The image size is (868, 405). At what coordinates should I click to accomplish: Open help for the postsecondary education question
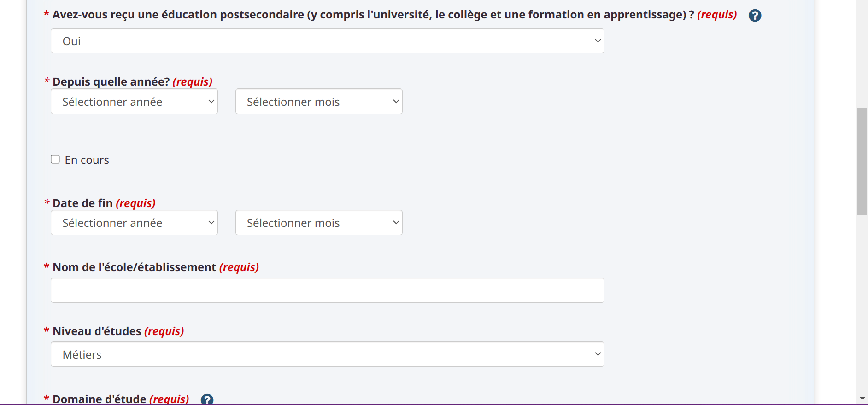click(755, 16)
